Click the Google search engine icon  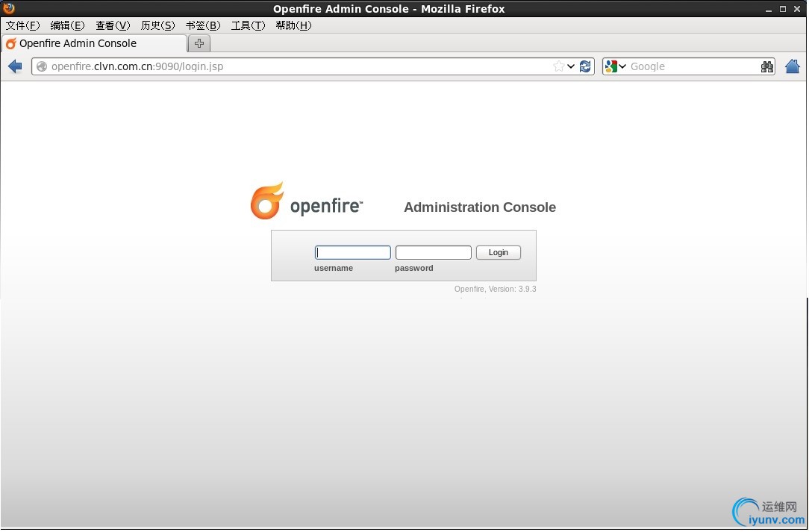coord(611,66)
